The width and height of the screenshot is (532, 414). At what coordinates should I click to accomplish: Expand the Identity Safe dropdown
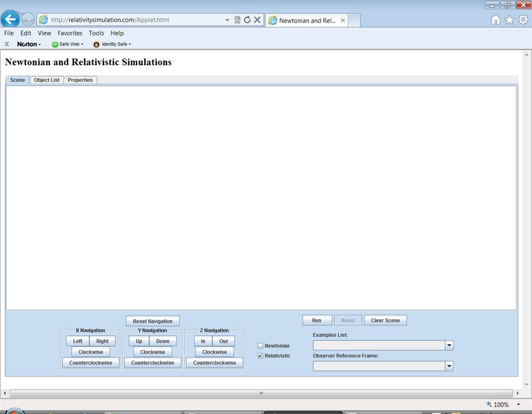(x=112, y=44)
